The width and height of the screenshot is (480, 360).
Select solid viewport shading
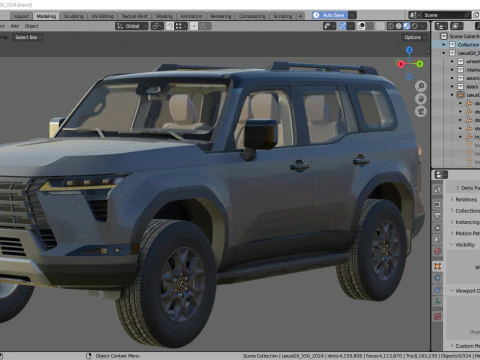point(399,26)
